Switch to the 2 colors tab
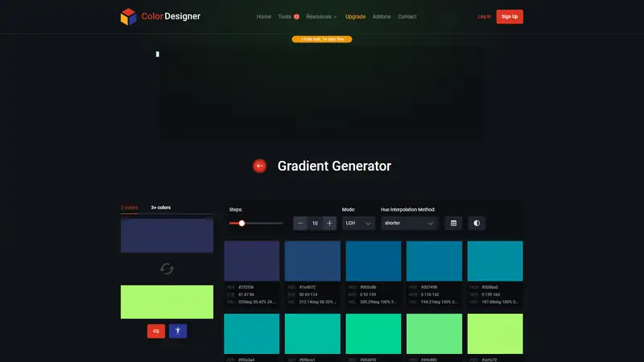This screenshot has width=644, height=362. [130, 208]
